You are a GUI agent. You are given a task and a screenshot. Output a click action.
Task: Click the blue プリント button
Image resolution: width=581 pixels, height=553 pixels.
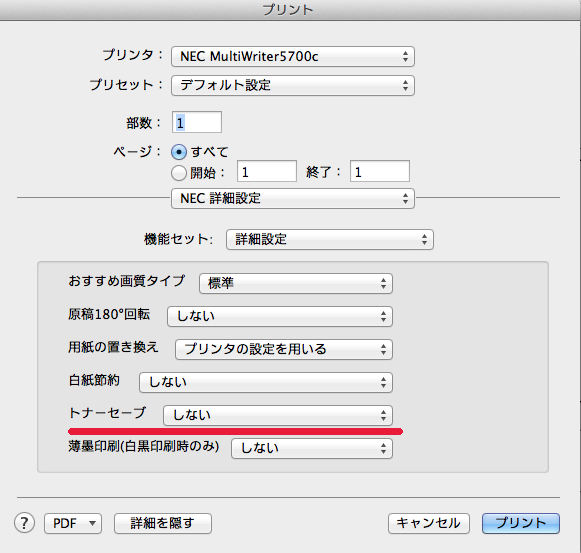click(x=521, y=523)
